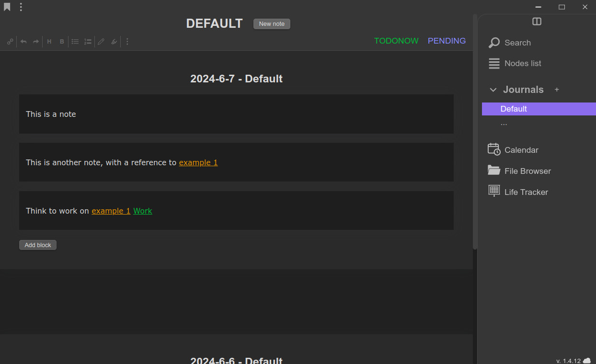Undo the last edit
Image resolution: width=596 pixels, height=364 pixels.
pyautogui.click(x=23, y=42)
